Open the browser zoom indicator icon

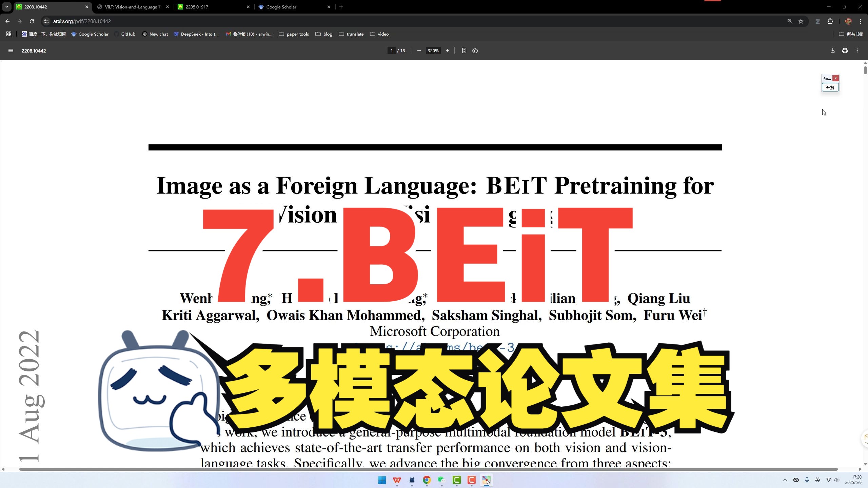pos(790,21)
